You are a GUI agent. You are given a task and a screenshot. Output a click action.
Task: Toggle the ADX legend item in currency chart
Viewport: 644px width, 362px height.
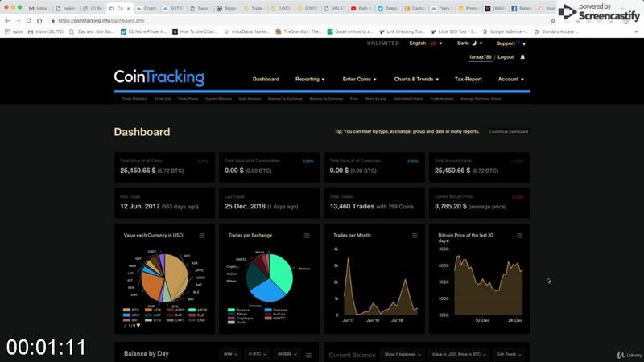153,310
